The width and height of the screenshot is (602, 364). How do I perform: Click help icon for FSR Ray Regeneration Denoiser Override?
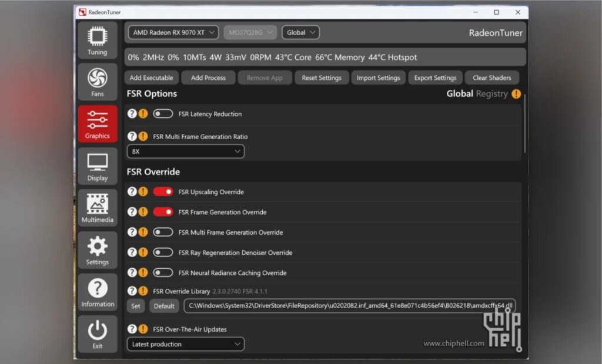click(132, 252)
